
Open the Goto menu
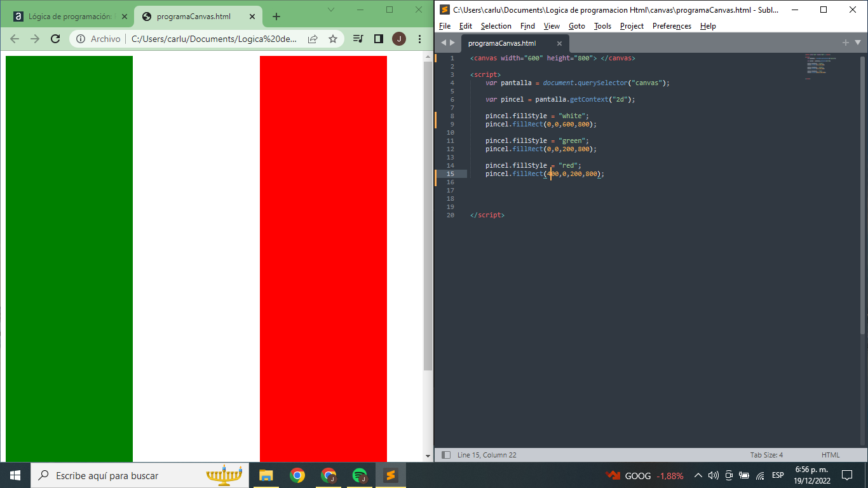577,26
